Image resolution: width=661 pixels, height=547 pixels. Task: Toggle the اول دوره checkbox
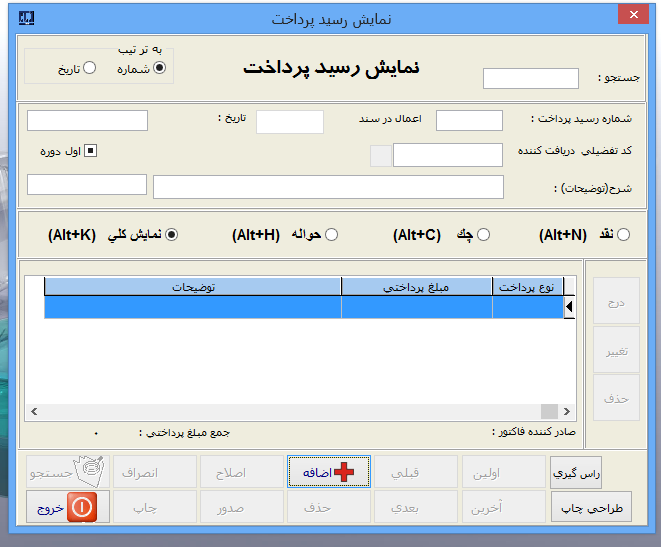90,150
